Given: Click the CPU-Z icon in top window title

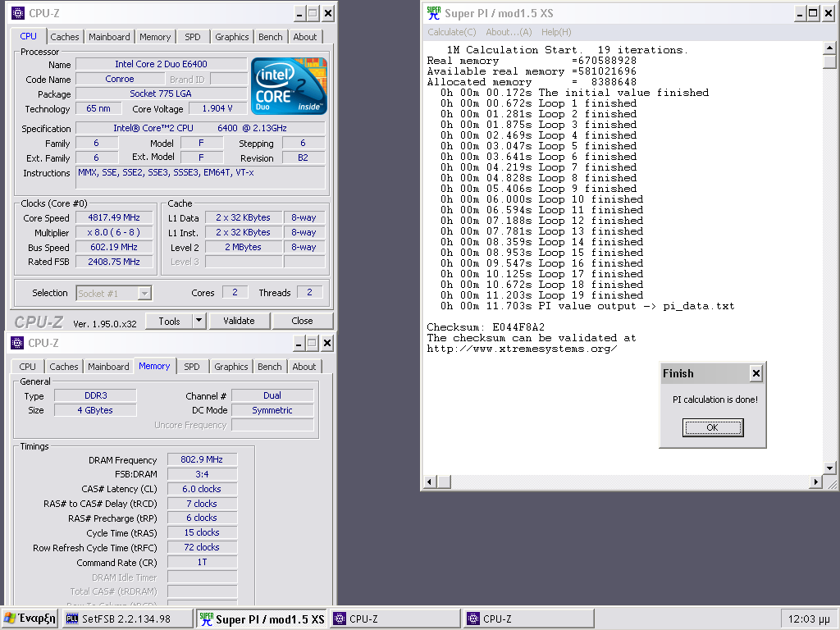Looking at the screenshot, I should point(18,13).
